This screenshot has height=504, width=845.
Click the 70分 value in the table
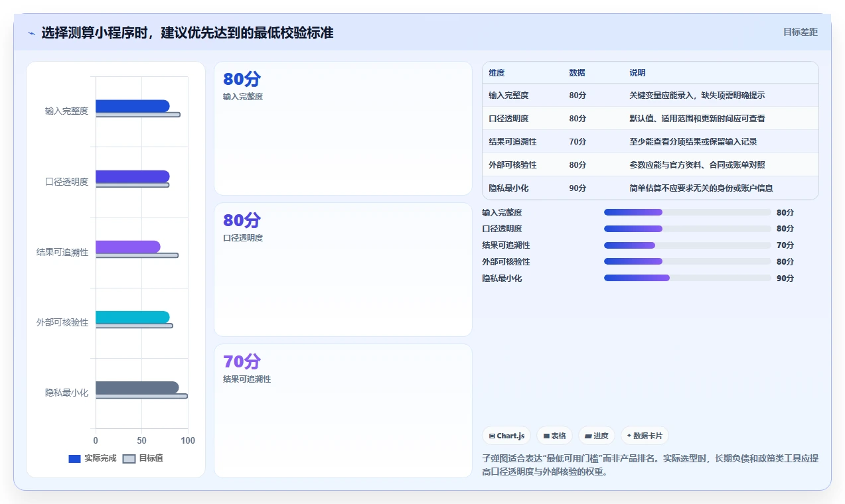click(x=577, y=141)
